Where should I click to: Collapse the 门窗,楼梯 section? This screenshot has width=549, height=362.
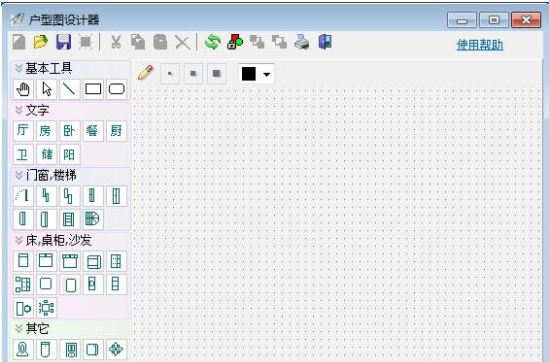[x=19, y=175]
